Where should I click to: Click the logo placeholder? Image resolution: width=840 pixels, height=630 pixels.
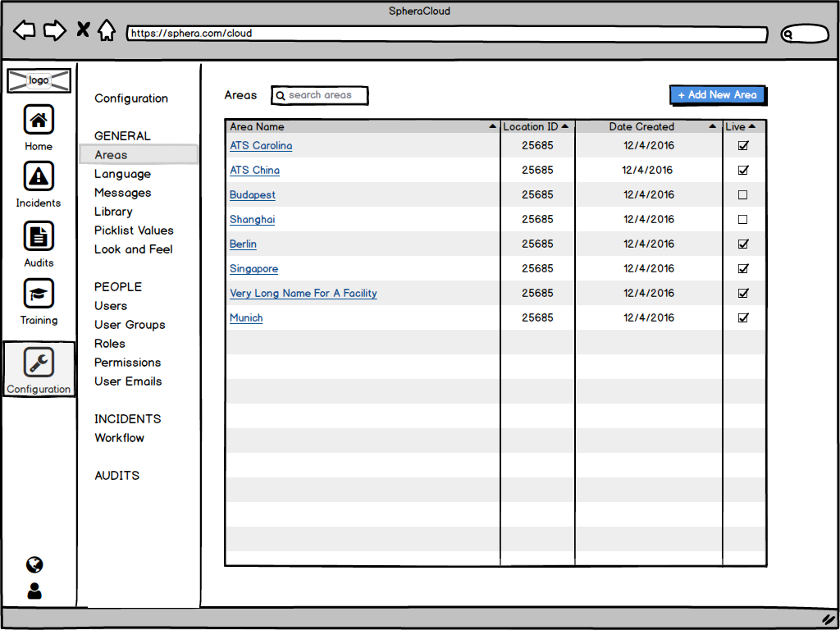click(x=39, y=80)
